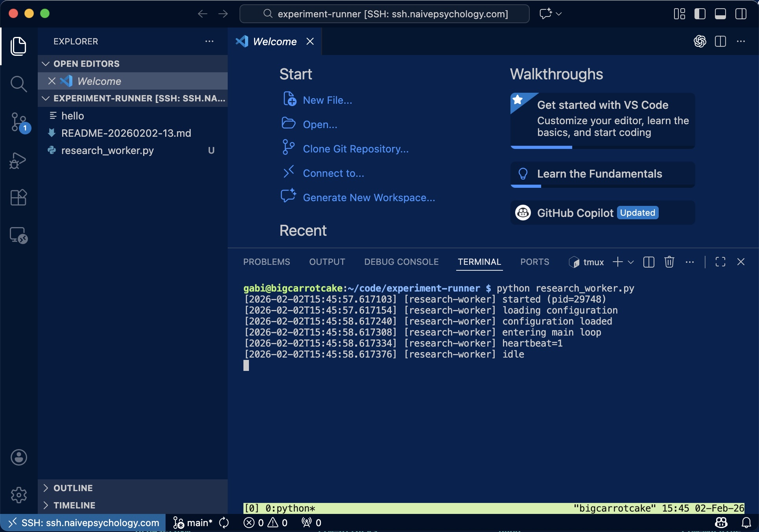Viewport: 759px width, 532px height.
Task: Open Copilot chat from the editor toolbar icon
Action: 700,41
